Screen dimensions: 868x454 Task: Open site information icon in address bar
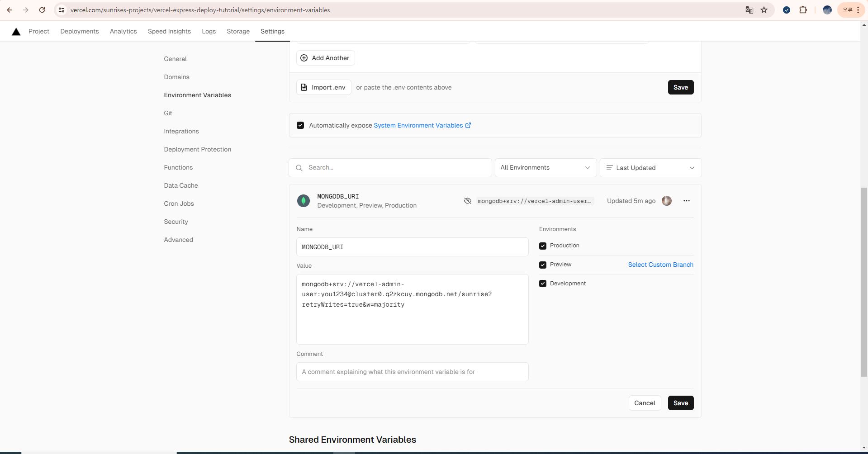coord(62,10)
